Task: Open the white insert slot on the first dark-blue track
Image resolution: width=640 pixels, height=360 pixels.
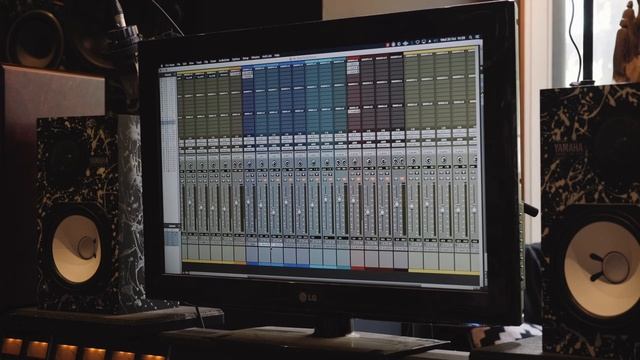Action: [247, 75]
